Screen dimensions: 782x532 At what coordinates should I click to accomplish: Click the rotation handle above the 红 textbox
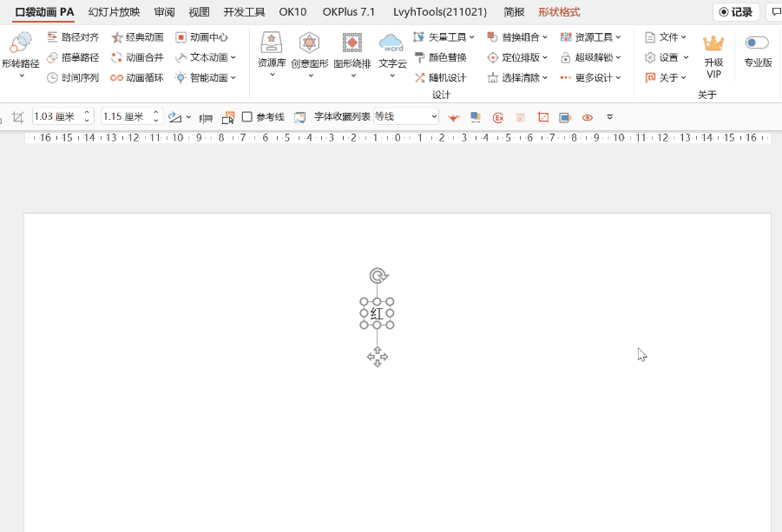coord(378,276)
